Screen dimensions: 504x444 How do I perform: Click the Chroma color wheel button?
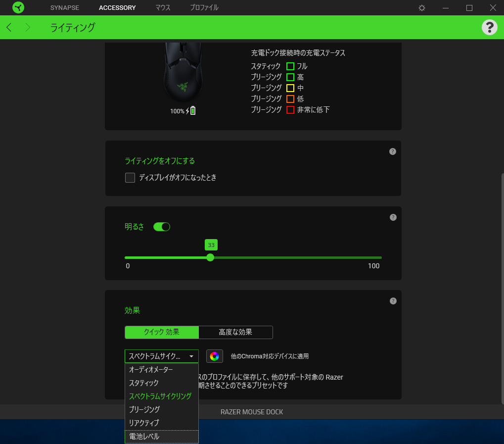tap(214, 356)
